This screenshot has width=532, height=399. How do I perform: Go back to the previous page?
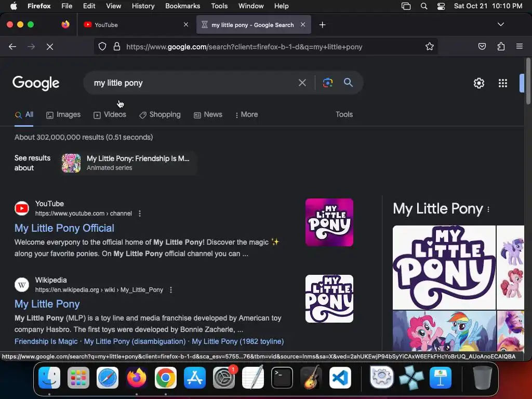click(x=12, y=47)
